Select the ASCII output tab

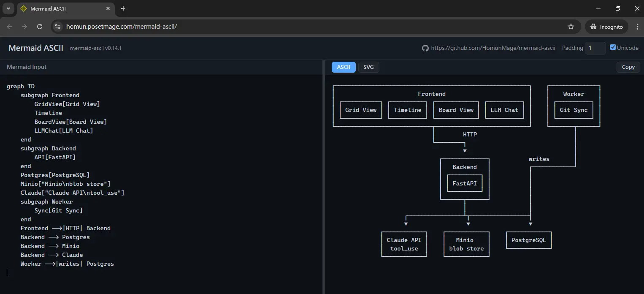[x=344, y=67]
